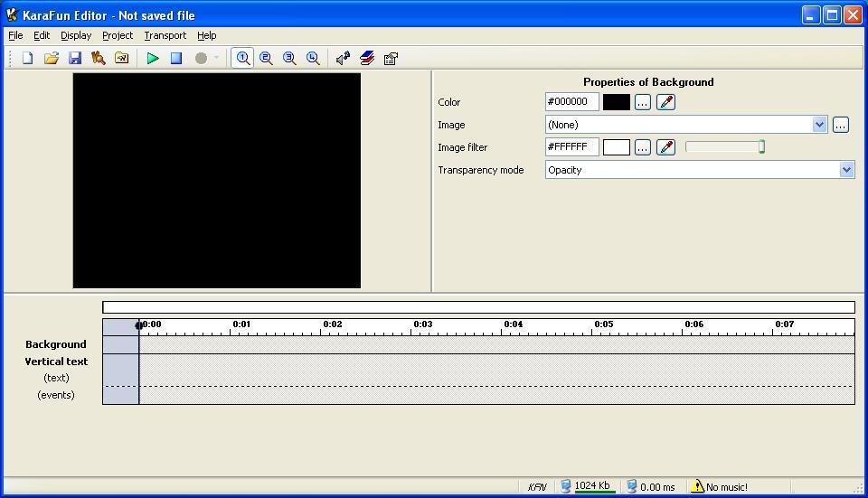The image size is (868, 498).
Task: Click the grey record button
Action: [201, 58]
